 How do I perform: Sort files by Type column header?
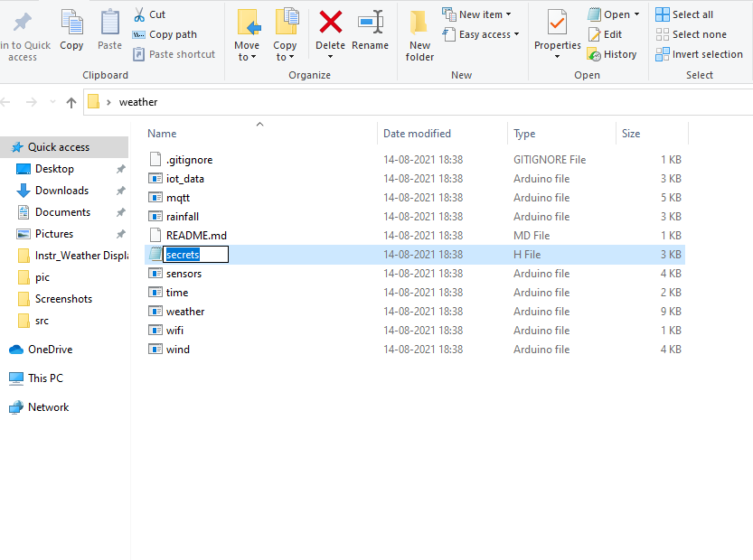pyautogui.click(x=524, y=134)
